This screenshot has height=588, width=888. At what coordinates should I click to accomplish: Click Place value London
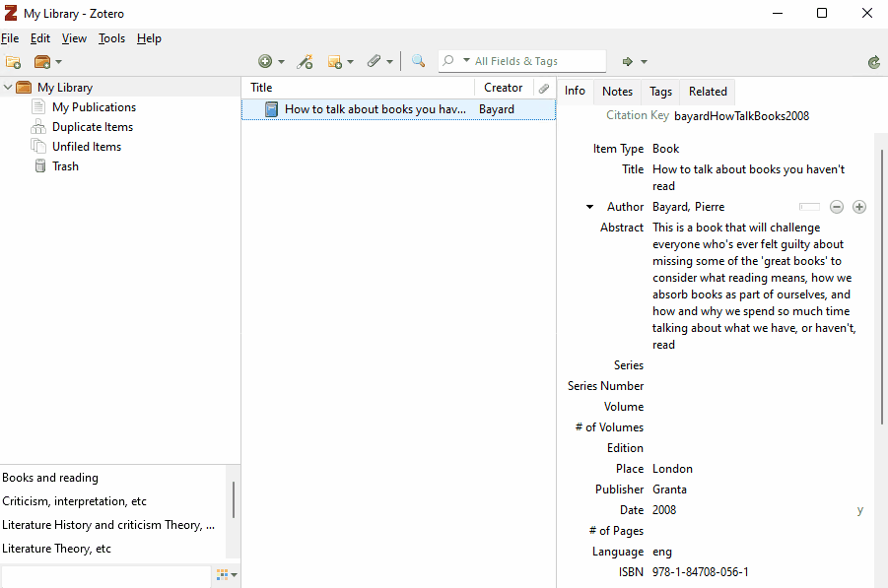(x=672, y=469)
